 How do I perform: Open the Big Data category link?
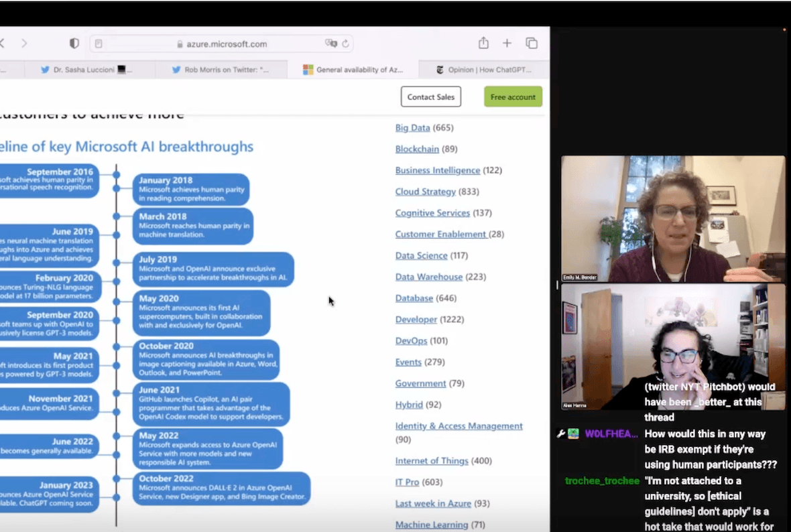pyautogui.click(x=413, y=127)
